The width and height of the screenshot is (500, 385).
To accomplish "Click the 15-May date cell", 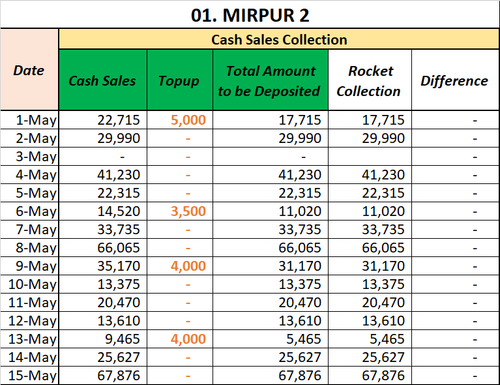I will click(x=29, y=375).
